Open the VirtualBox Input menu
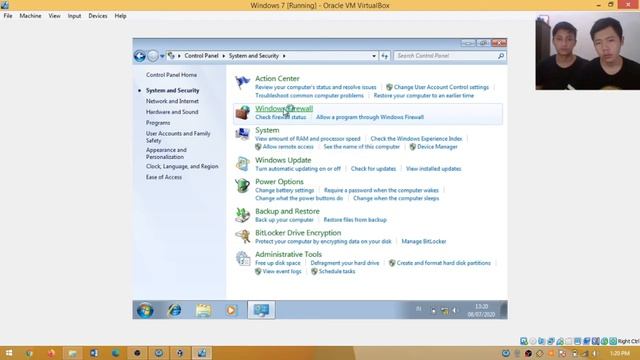The image size is (640, 360). click(74, 16)
